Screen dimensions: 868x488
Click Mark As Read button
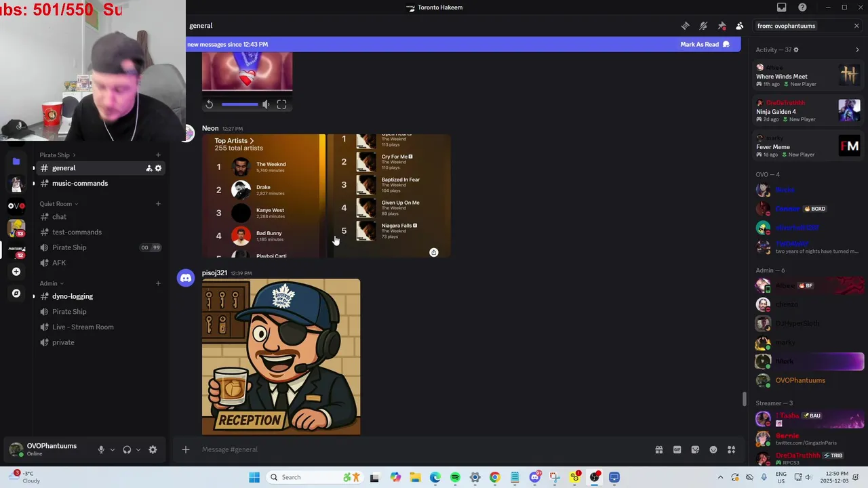pyautogui.click(x=705, y=44)
